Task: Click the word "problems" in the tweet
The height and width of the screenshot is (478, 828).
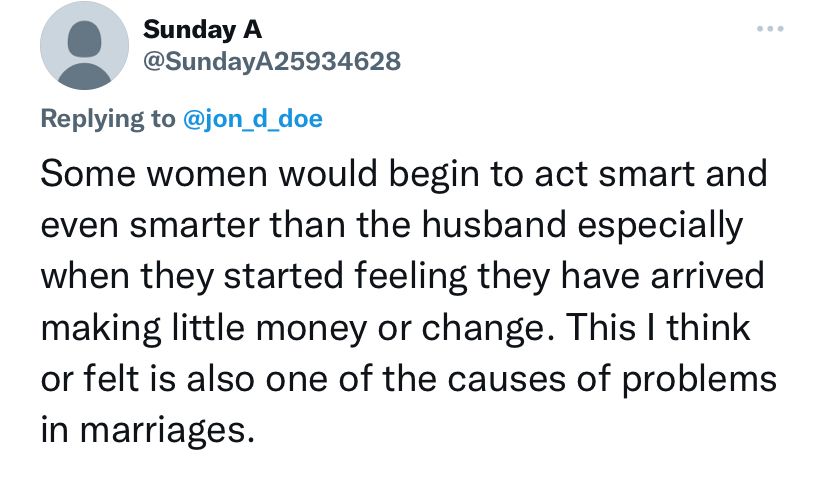Action: coord(699,379)
